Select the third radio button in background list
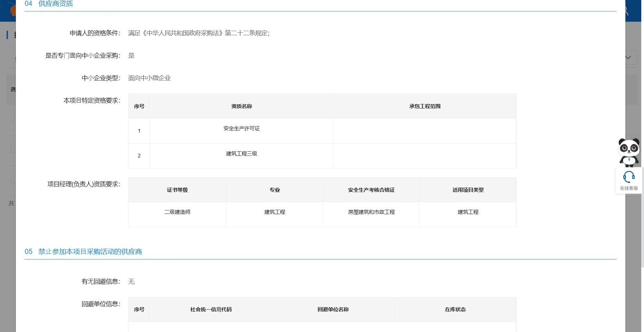The height and width of the screenshot is (332, 644). (13, 180)
